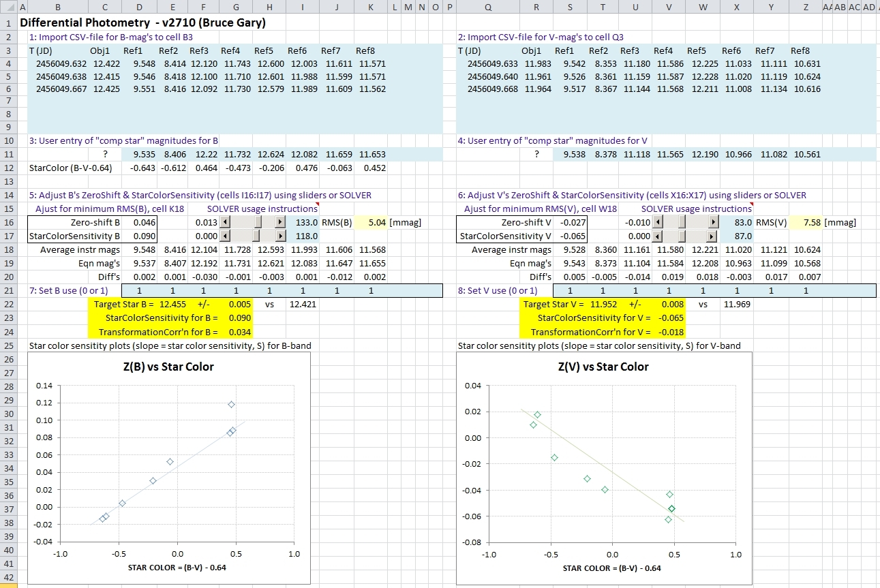Click left arrow of StarColorSensitivity B slider
This screenshot has height=588, width=880.
pyautogui.click(x=225, y=236)
